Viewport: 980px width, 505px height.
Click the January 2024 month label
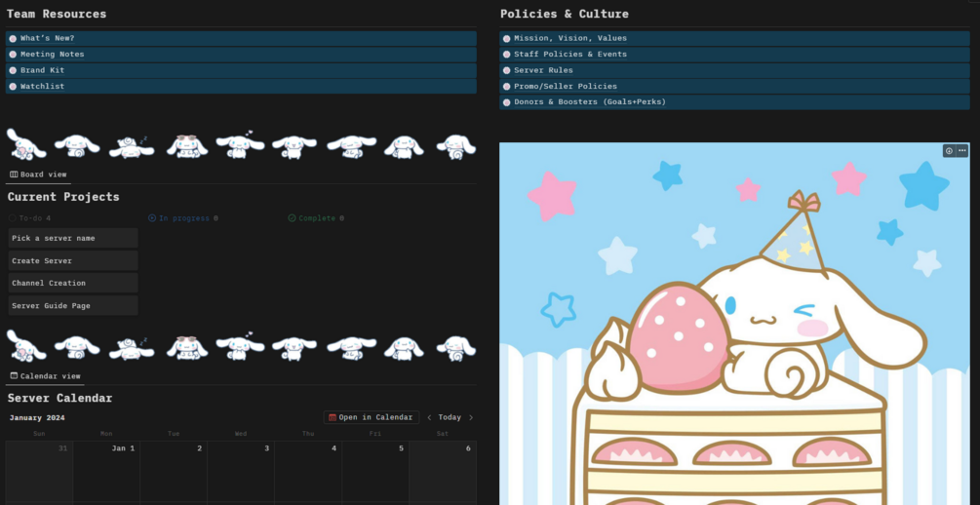pos(37,417)
